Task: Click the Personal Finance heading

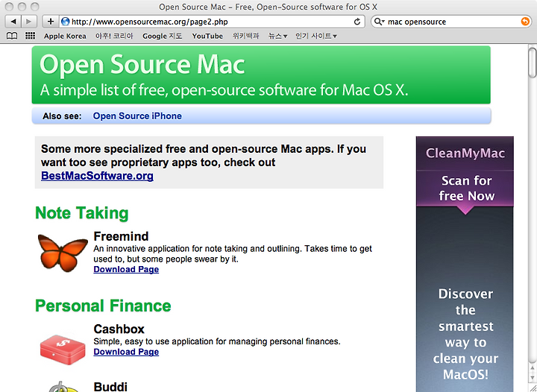Action: point(103,306)
